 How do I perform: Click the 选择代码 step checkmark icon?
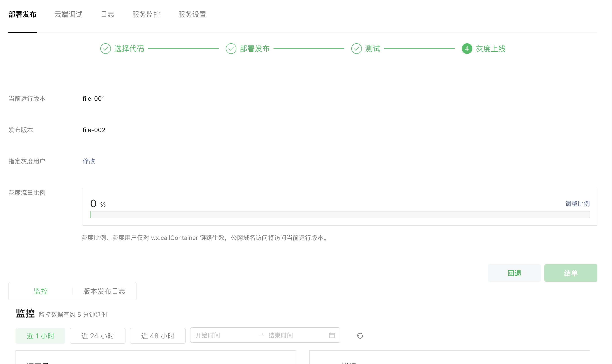click(x=105, y=49)
